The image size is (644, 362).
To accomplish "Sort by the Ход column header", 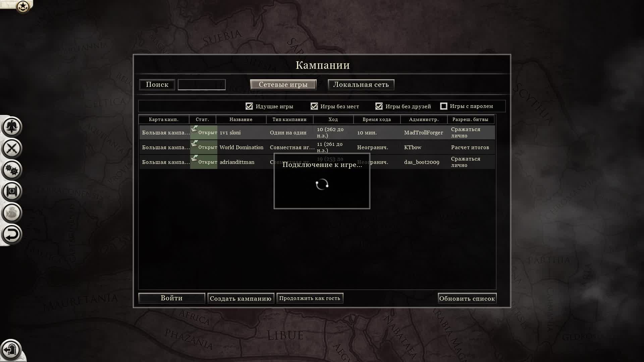I will [x=333, y=119].
